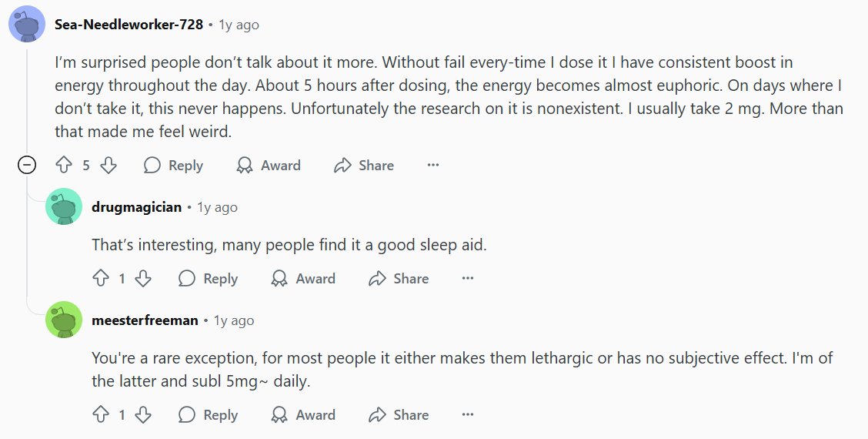This screenshot has height=439, width=868.
Task: Open more options on meesterfreeman's comment
Action: [468, 414]
